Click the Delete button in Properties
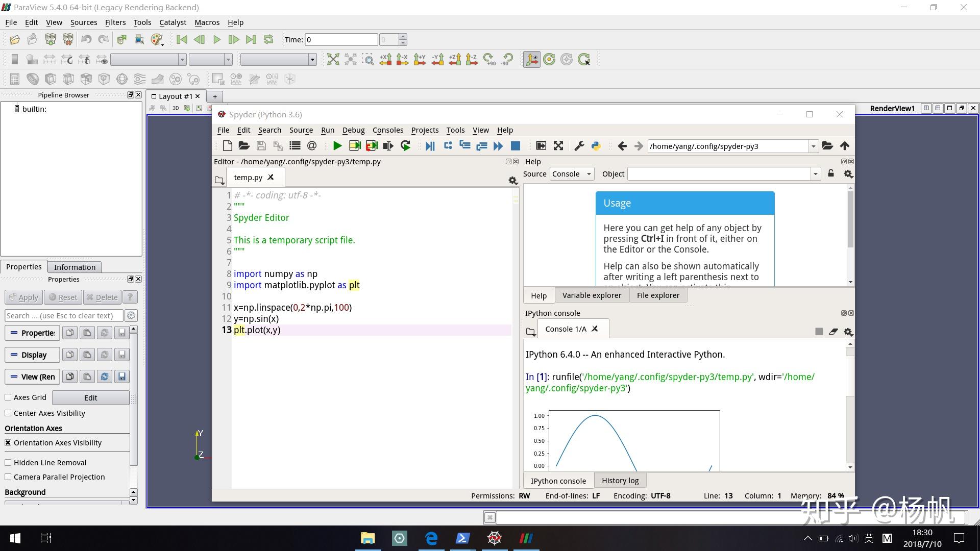 coord(102,297)
